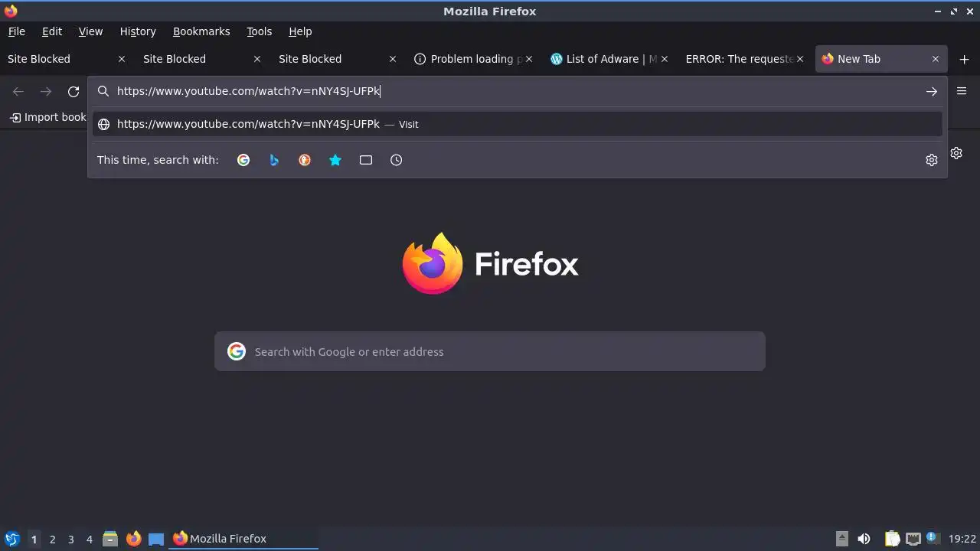The width and height of the screenshot is (980, 551).
Task: Open the volume control tray icon
Action: [864, 539]
